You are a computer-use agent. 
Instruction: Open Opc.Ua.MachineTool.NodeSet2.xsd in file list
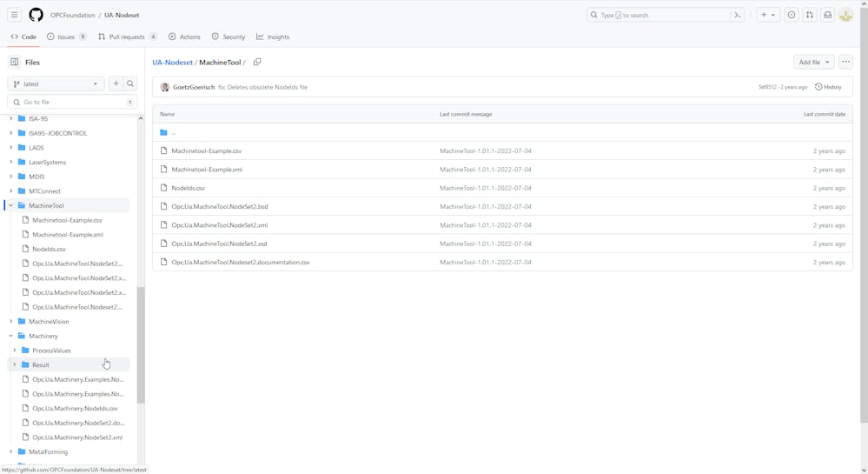(219, 244)
